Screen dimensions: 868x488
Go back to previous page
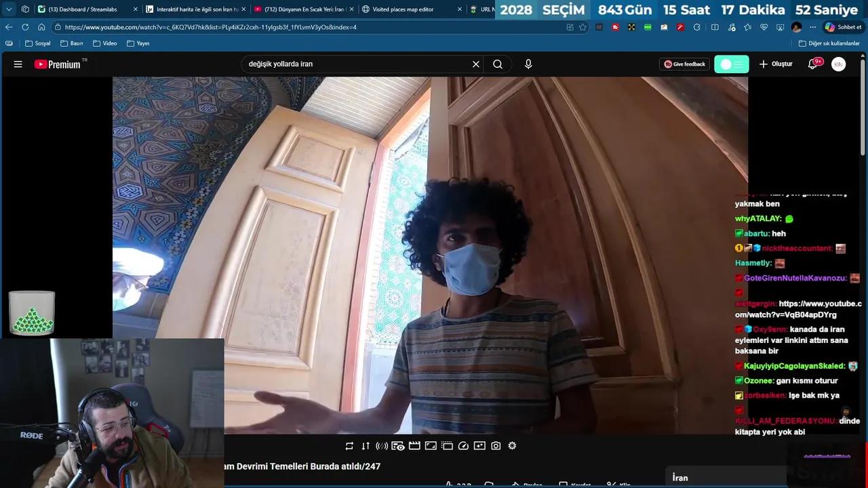[x=9, y=27]
